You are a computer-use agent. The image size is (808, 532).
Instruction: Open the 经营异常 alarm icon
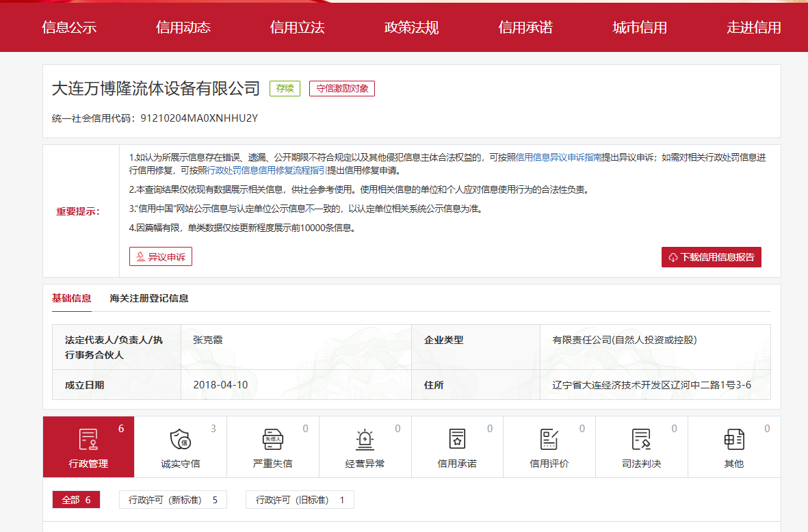[x=365, y=439]
